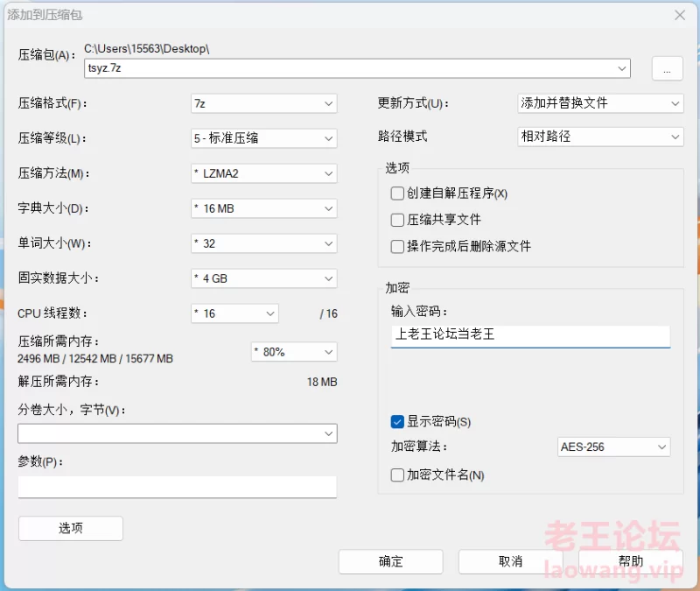700x591 pixels.
Task: Close the 添加到压缩包 dialog
Action: pos(680,15)
